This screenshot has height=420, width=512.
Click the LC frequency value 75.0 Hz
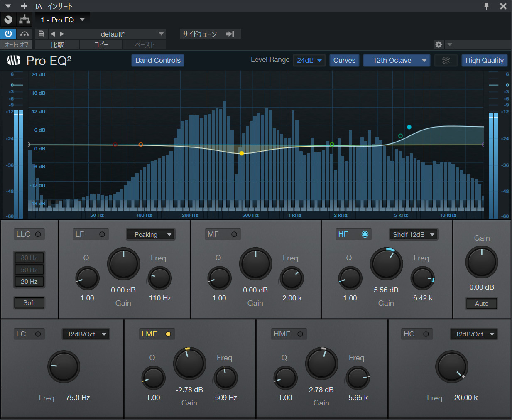point(78,398)
